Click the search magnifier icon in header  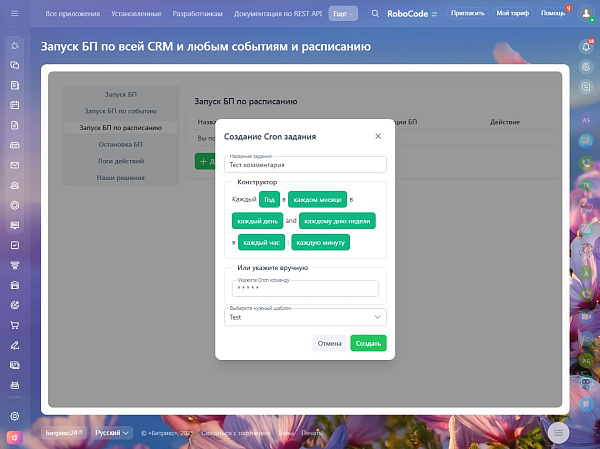click(375, 14)
